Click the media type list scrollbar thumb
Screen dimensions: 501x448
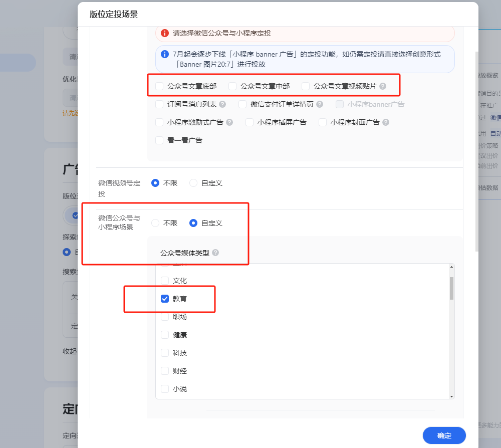451,288
